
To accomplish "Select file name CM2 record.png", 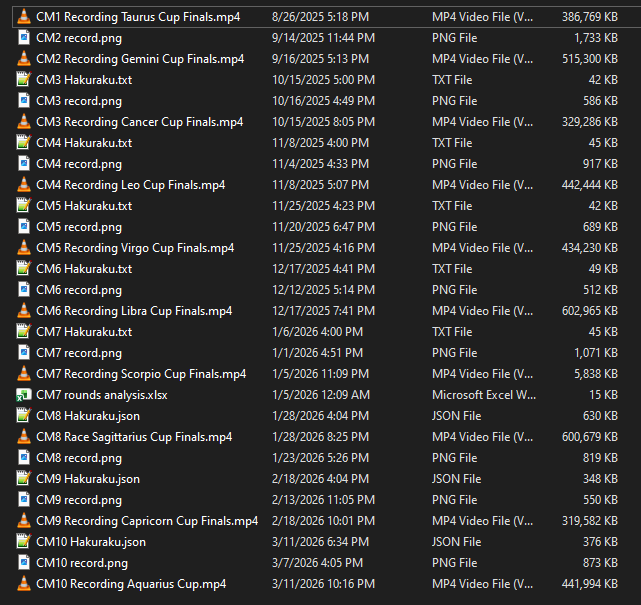I will pos(79,38).
